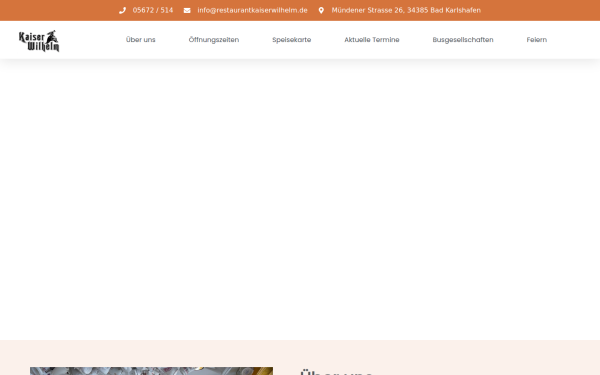Click the phone handset icon
This screenshot has width=600, height=375.
[x=122, y=10]
